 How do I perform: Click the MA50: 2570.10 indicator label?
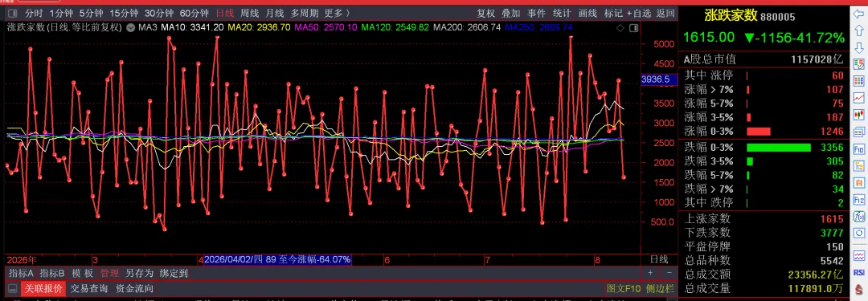click(325, 26)
